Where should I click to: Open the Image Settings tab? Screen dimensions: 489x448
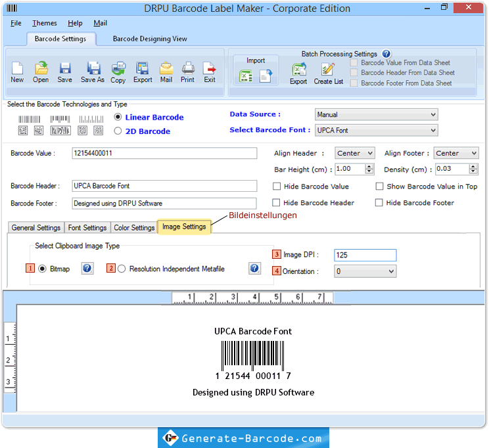coord(184,227)
